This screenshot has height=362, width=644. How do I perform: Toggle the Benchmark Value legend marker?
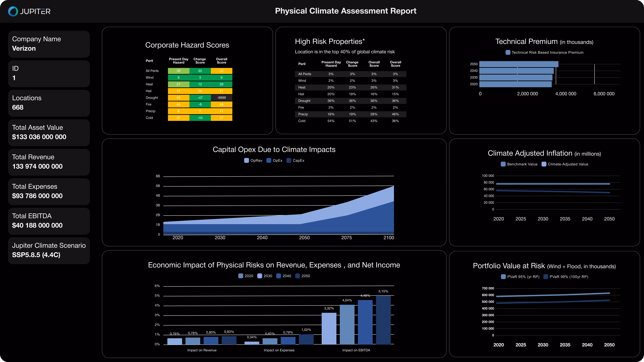pos(503,164)
